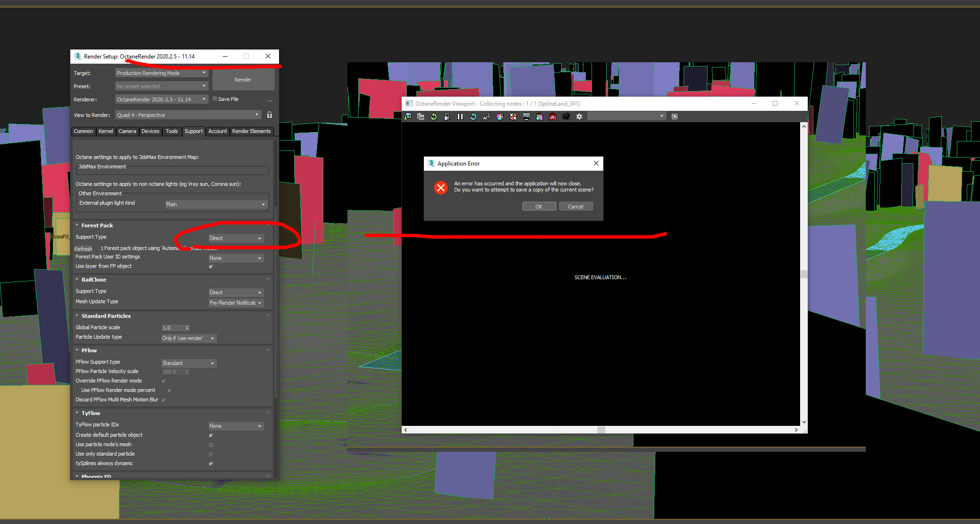
Task: Click the lock viewport padlock icon
Action: coord(447,116)
